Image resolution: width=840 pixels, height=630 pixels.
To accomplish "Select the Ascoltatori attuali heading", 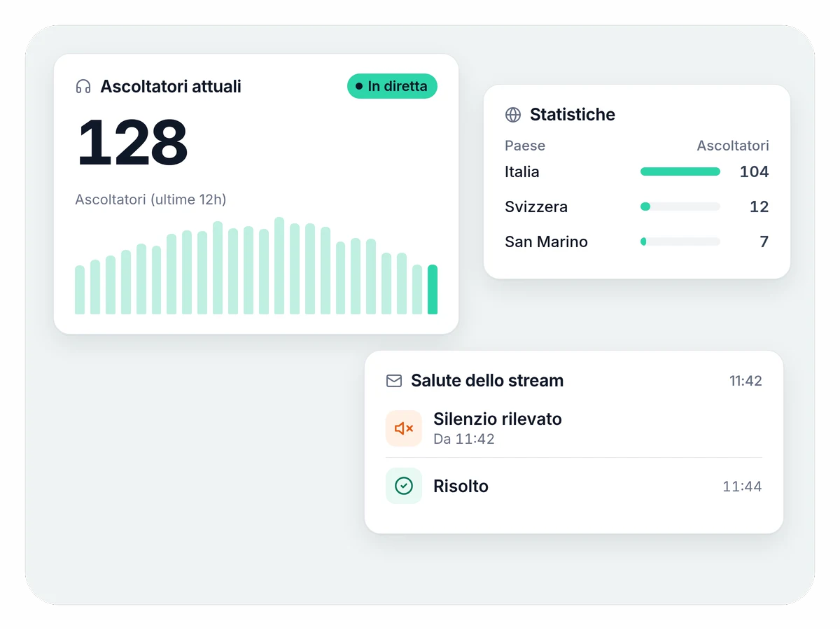I will point(171,87).
